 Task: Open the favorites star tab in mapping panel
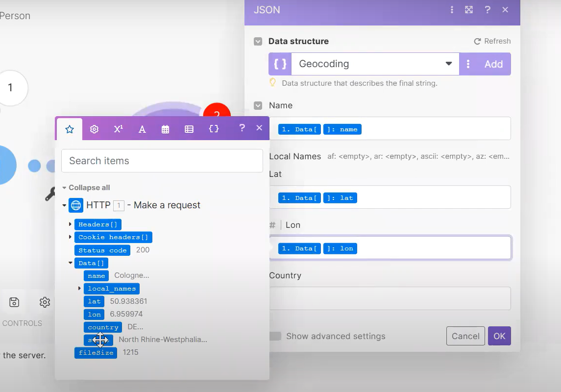tap(70, 129)
